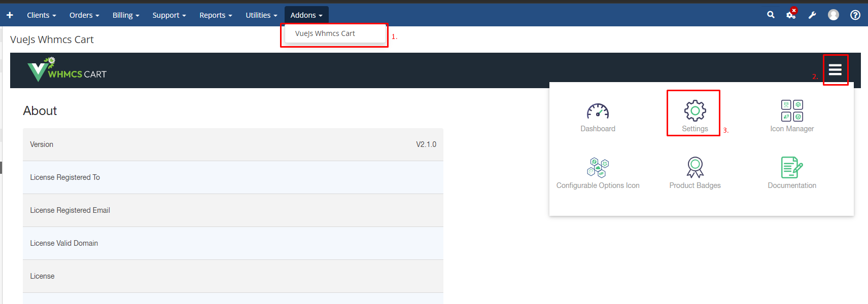Expand the Clients dropdown menu
This screenshot has width=868, height=304.
42,15
